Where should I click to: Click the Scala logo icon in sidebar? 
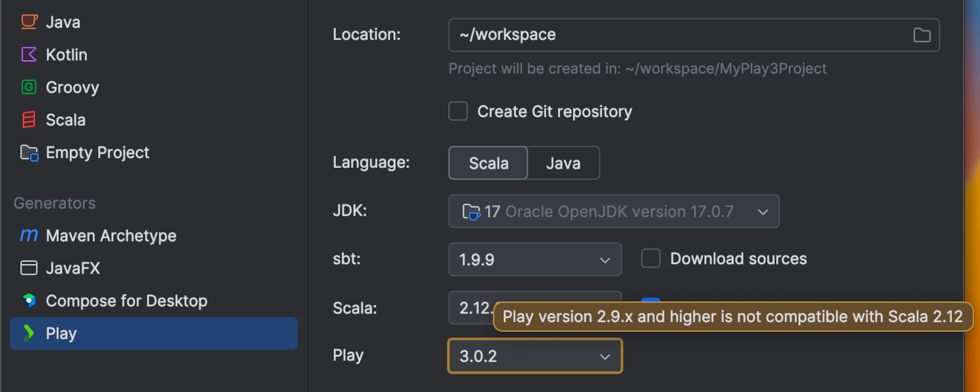click(29, 120)
